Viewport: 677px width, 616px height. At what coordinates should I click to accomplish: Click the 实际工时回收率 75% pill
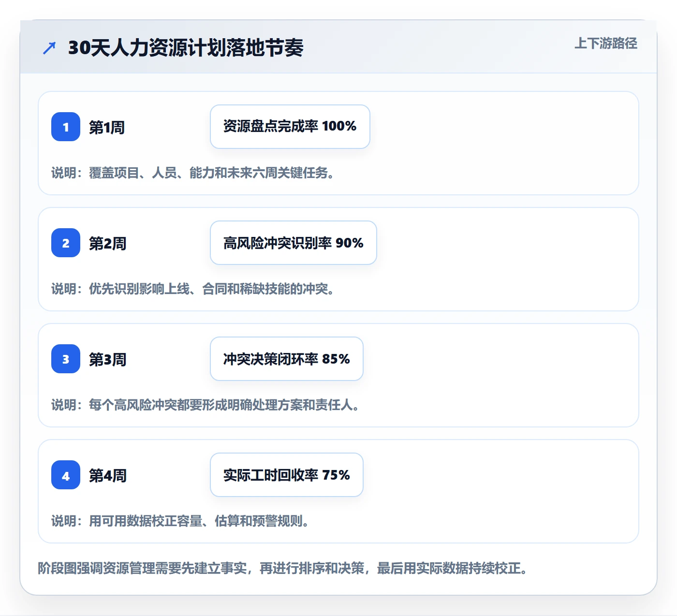pos(287,475)
